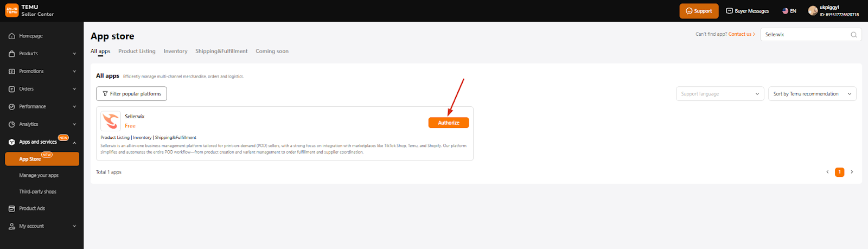Screen dimensions: 868x249
Task: Open Buyer Messages
Action: coord(747,11)
